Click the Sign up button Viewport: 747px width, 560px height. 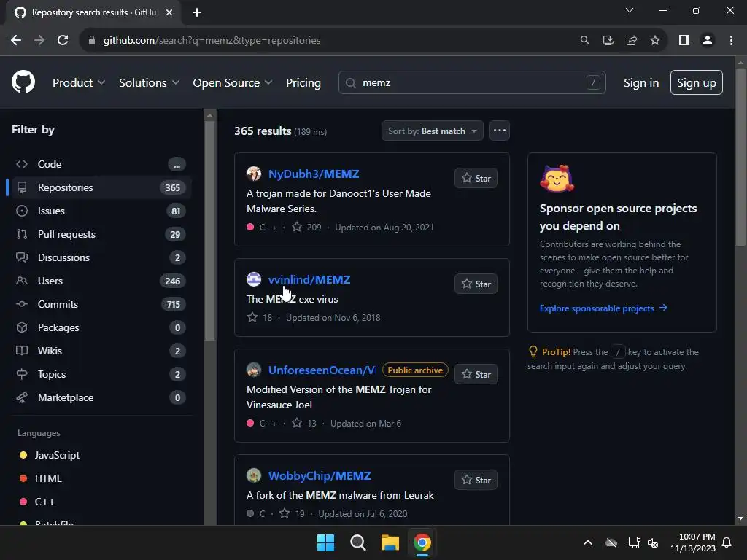click(697, 82)
